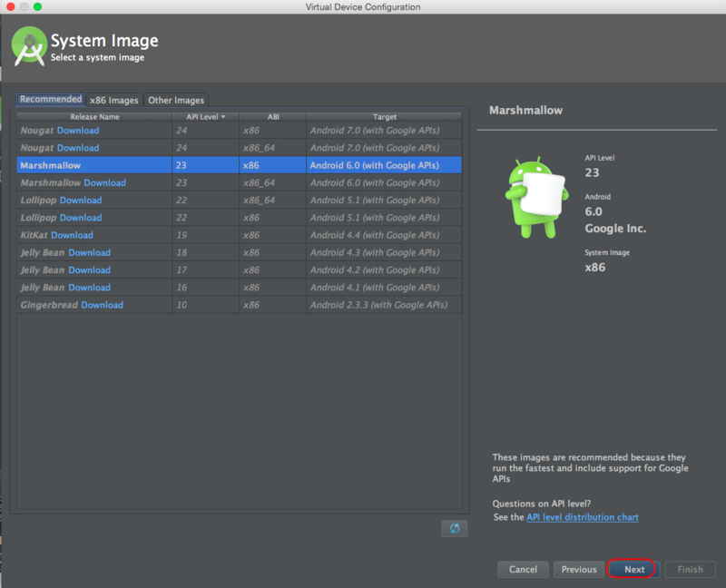The image size is (726, 588).
Task: Download Jelly Bean API 16 image
Action: (89, 288)
